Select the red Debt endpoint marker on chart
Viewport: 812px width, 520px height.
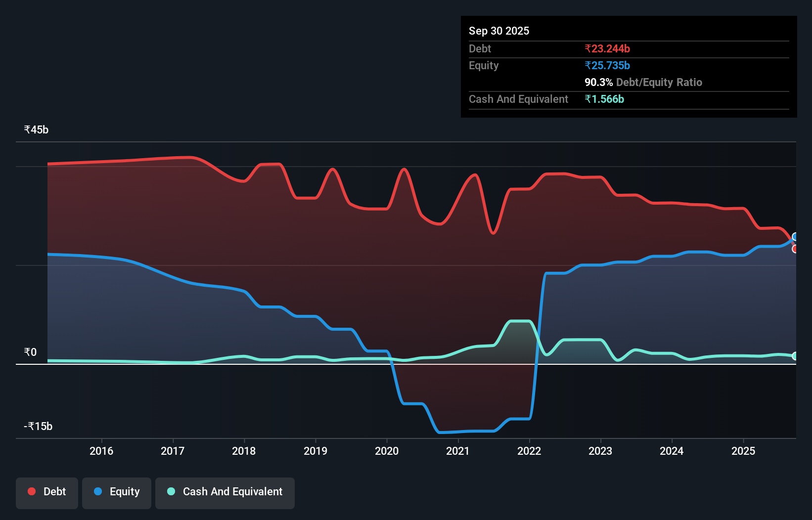795,250
